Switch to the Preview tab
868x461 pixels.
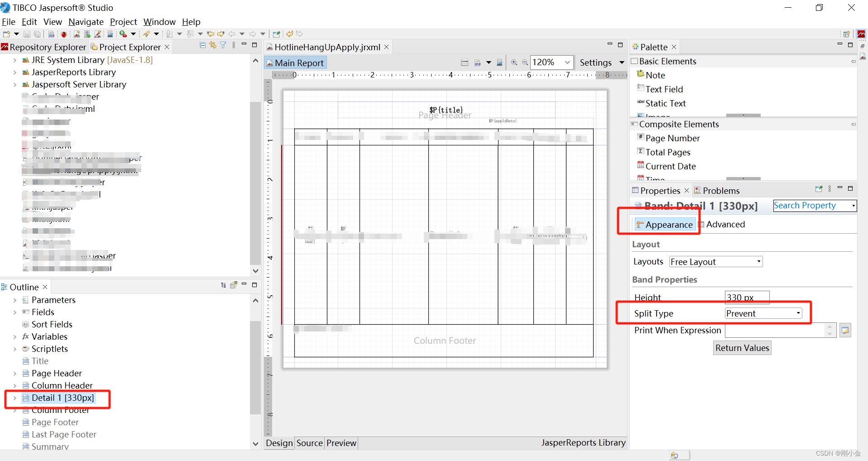pos(341,443)
